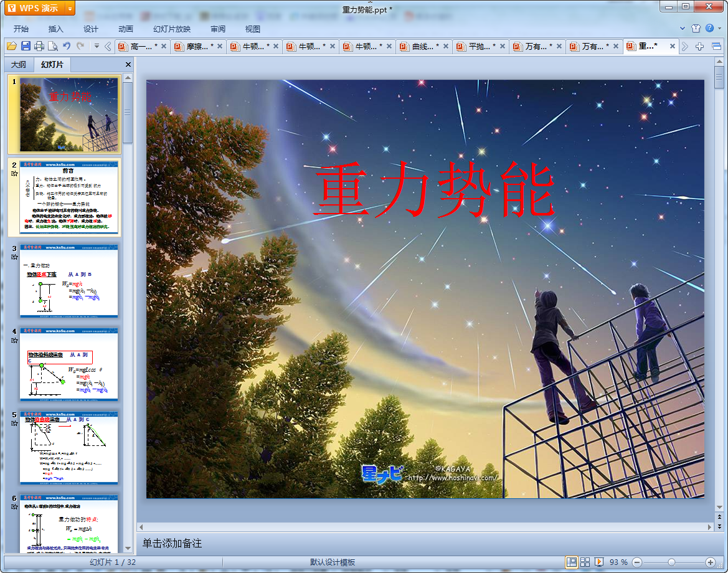Select slide 3 thumbnail 物体竖直下落
The image size is (728, 573).
pyautogui.click(x=69, y=281)
